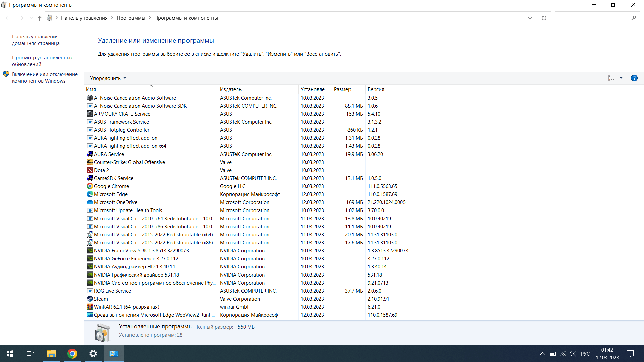Open File Explorer from the taskbar
Viewport: 644px width, 362px height.
tap(51, 354)
